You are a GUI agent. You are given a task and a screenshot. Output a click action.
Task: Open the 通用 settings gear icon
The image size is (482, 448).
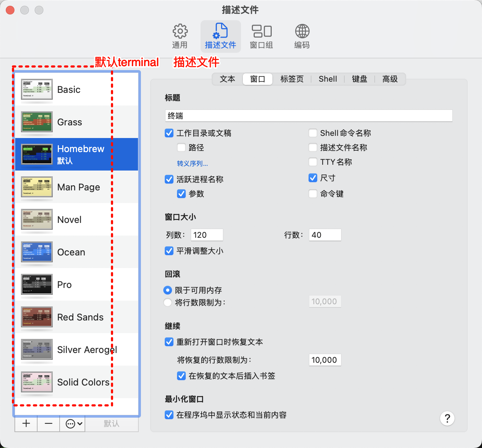point(180,35)
